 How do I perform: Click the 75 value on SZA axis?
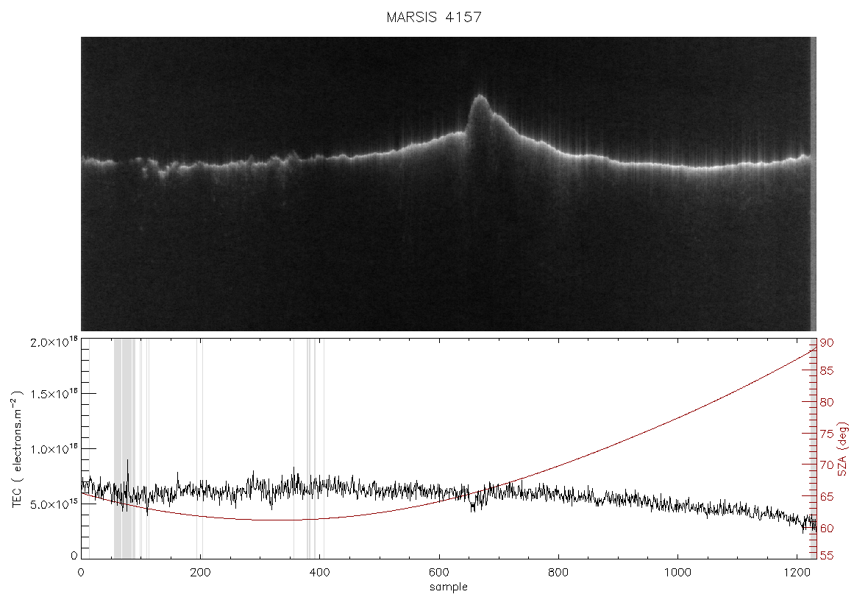click(827, 434)
